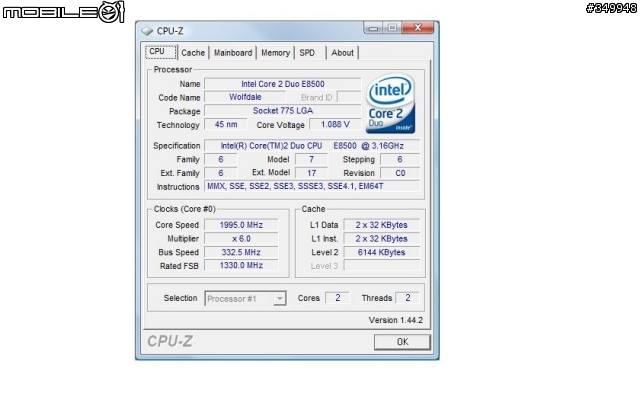Select the CPU tab

pos(161,52)
